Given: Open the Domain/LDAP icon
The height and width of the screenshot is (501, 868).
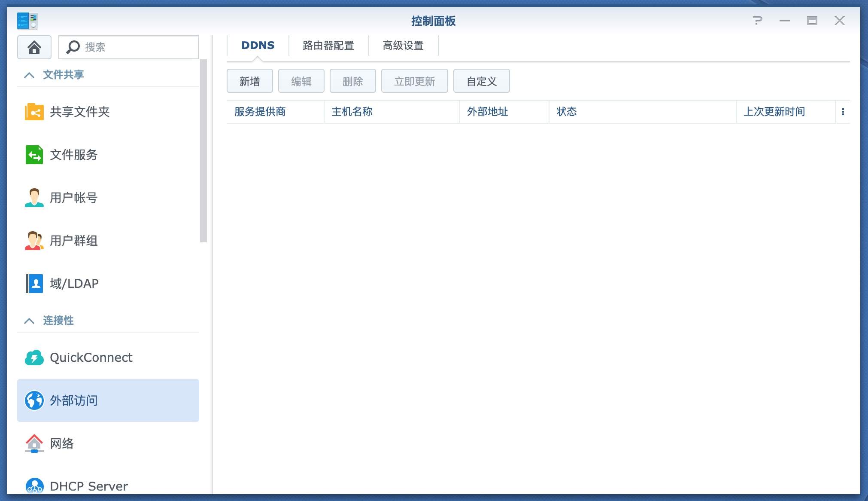Looking at the screenshot, I should point(34,284).
